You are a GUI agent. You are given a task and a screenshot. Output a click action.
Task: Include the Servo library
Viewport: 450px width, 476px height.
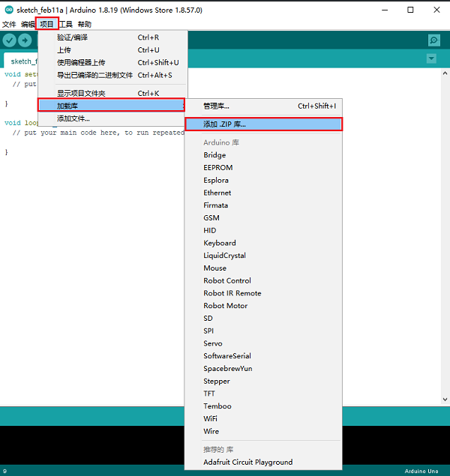263,343
